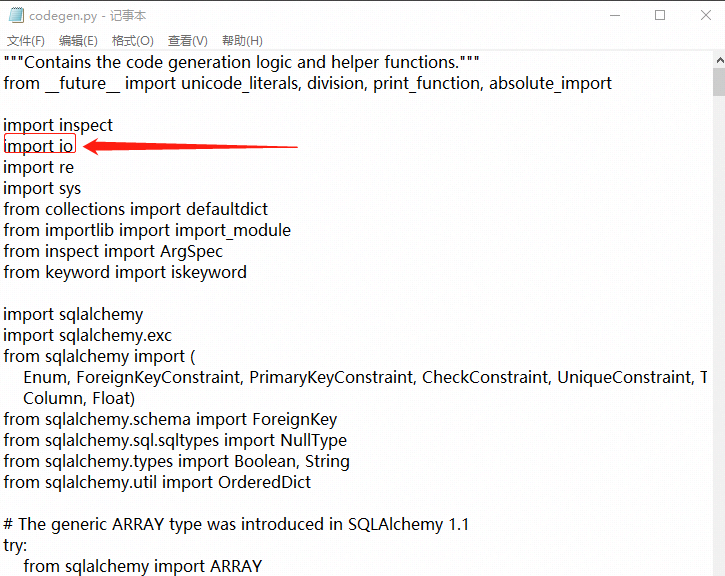Open the 帮助(H) menu
725x576 pixels.
pyautogui.click(x=242, y=41)
